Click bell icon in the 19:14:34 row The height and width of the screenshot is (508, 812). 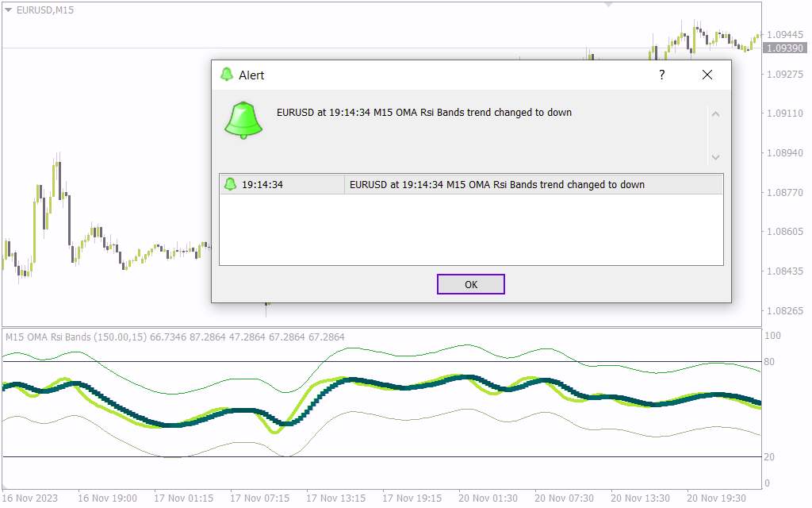[230, 184]
